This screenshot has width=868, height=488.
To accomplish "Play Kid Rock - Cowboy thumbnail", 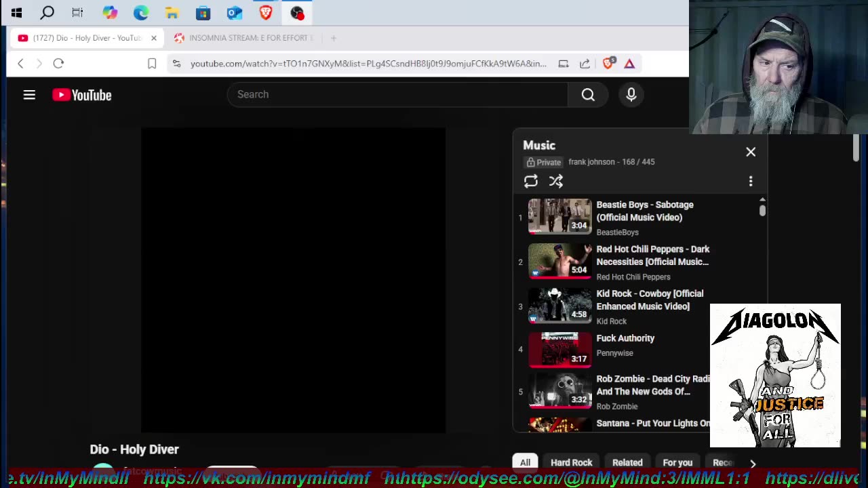I will coord(559,306).
